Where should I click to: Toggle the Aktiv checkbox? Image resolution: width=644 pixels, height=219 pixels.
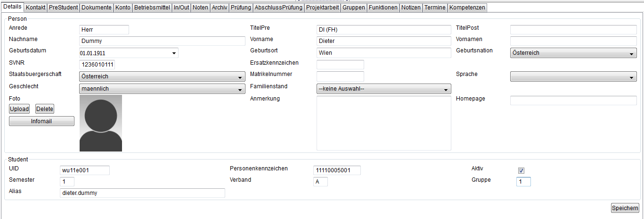click(x=521, y=170)
